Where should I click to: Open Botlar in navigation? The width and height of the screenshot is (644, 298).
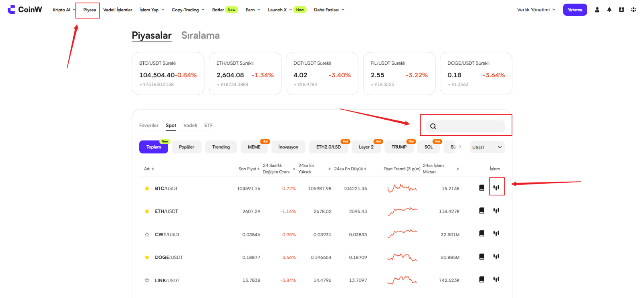coord(218,10)
